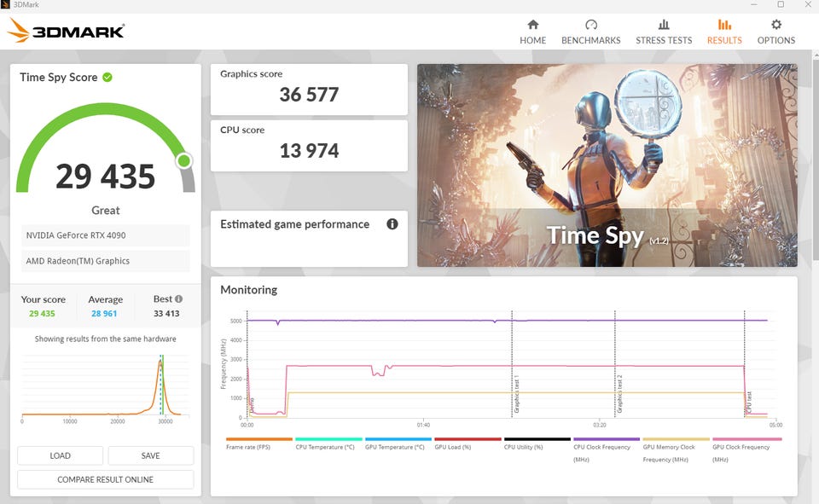Click the Best score info icon
Image resolution: width=819 pixels, height=504 pixels.
click(178, 298)
